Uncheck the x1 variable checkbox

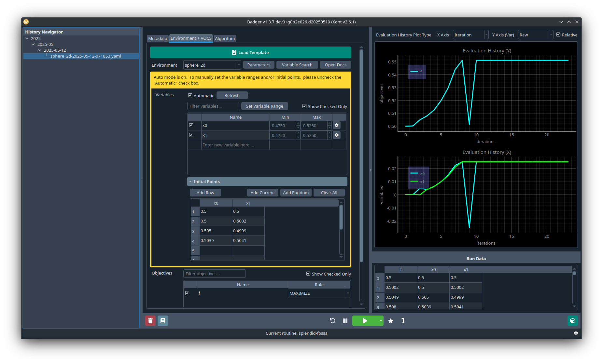(x=191, y=135)
